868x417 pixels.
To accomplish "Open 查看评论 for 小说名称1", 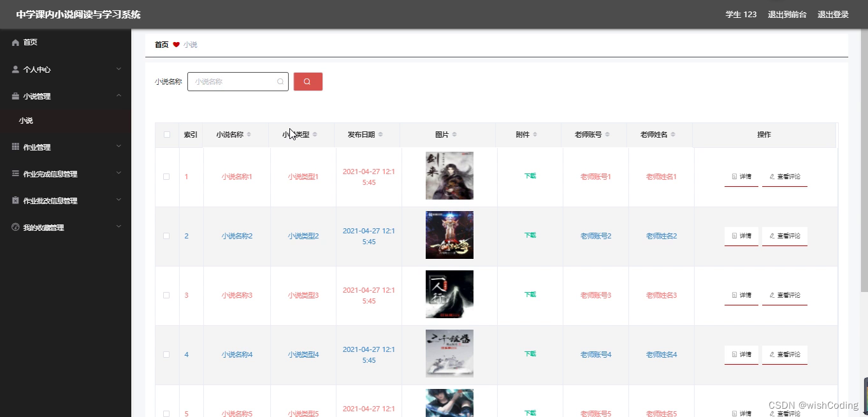I will click(x=785, y=177).
